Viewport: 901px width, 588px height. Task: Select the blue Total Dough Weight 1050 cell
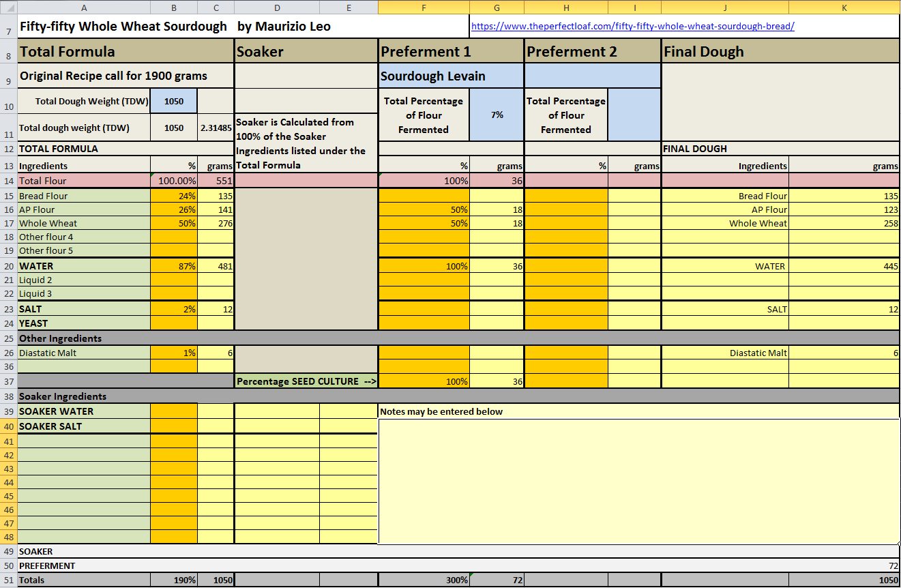174,101
